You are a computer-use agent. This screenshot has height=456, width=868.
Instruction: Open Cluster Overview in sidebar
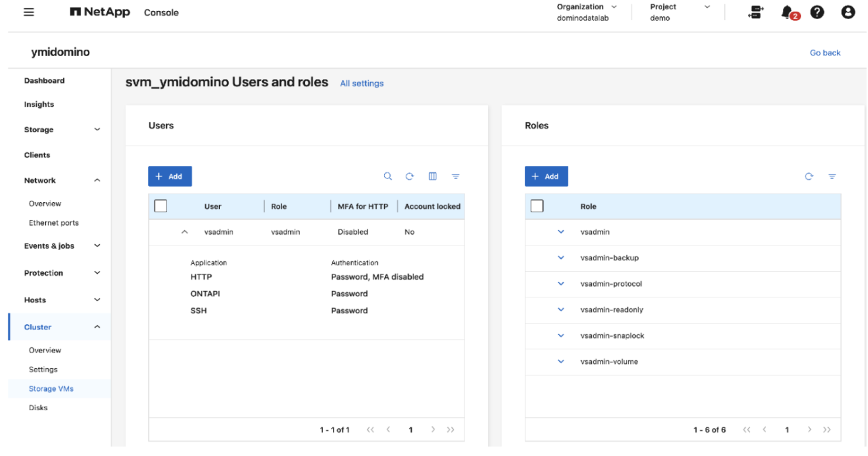tap(45, 351)
